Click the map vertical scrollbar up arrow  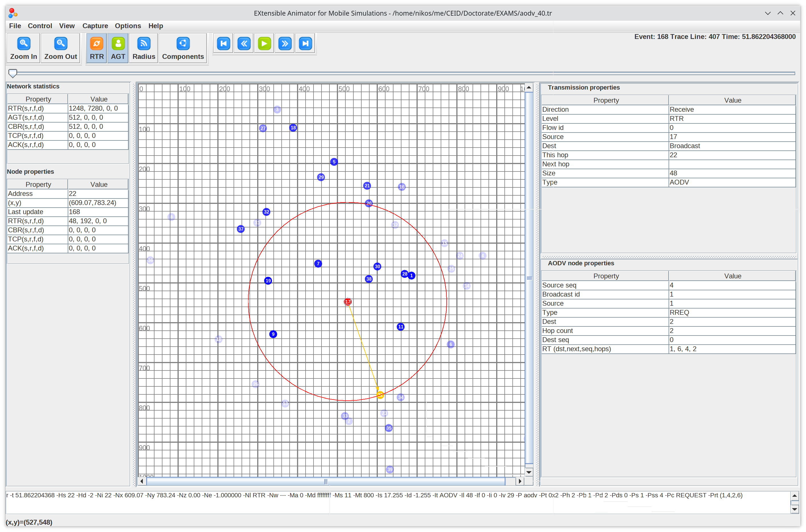[x=529, y=88]
